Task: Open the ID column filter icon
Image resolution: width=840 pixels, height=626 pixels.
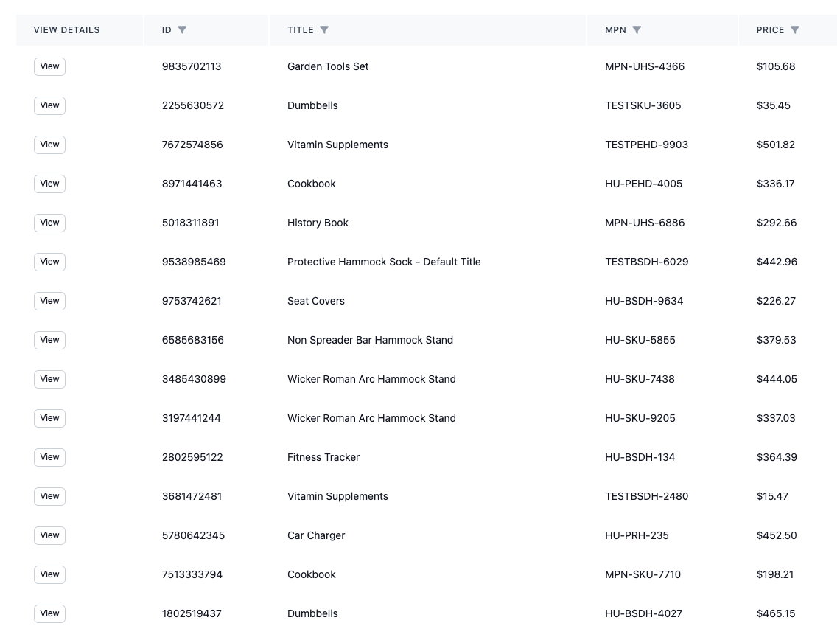Action: [182, 30]
